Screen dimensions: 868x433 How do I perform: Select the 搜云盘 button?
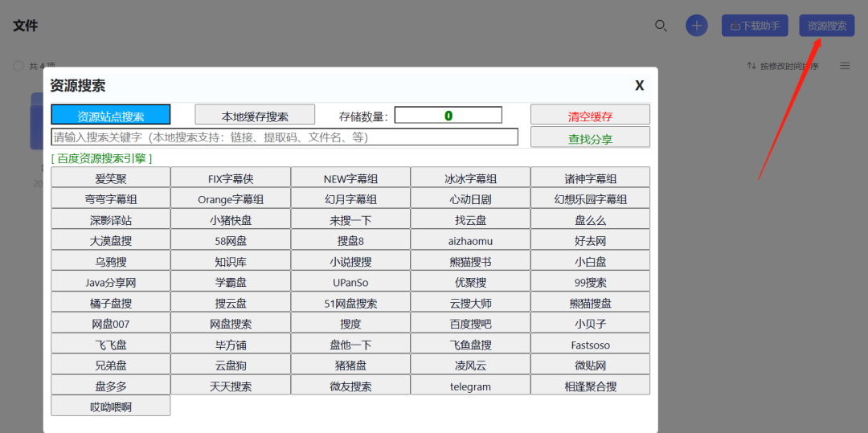tap(231, 302)
